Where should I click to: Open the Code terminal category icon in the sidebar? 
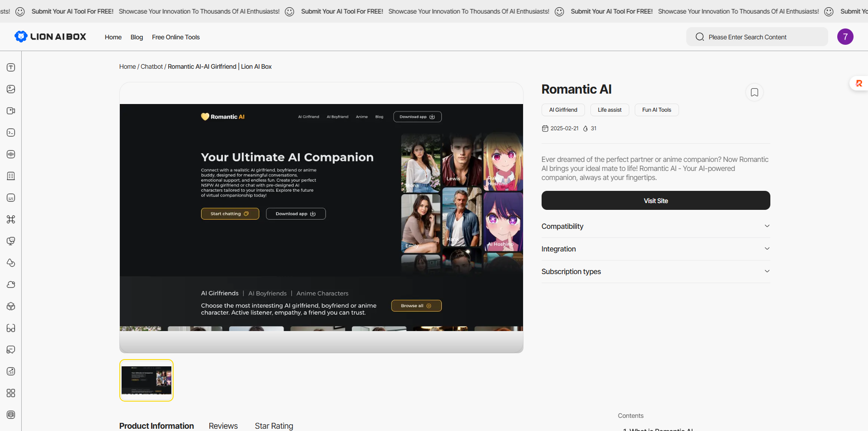(x=11, y=133)
